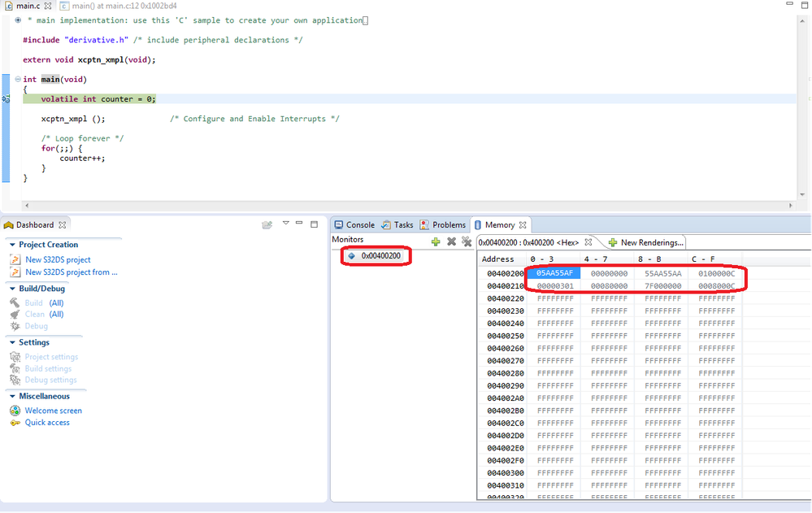Collapse the Build/Debug section

tap(12, 289)
